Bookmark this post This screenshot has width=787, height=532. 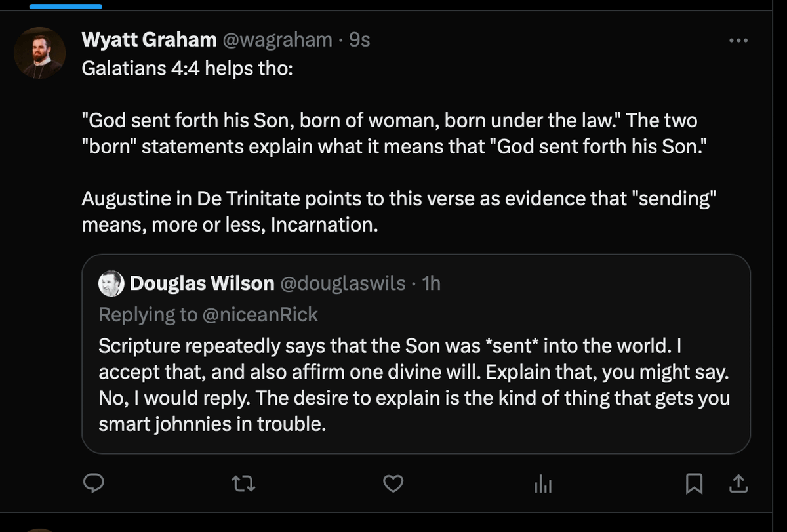coord(694,484)
